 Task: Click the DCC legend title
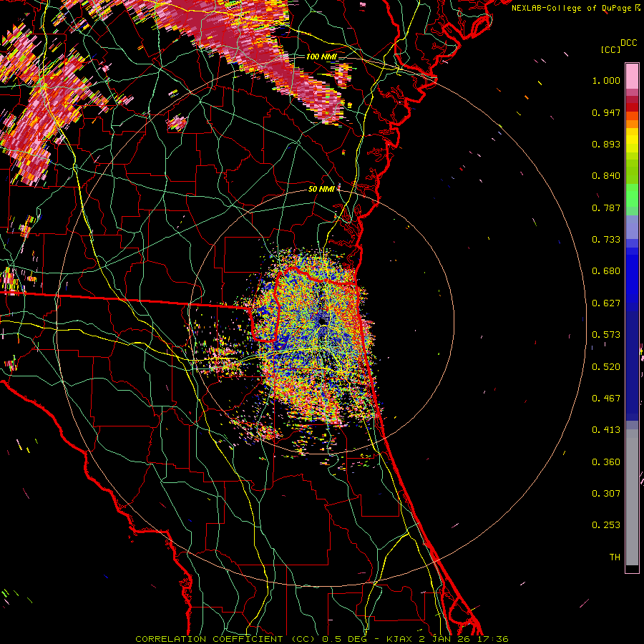coord(628,43)
